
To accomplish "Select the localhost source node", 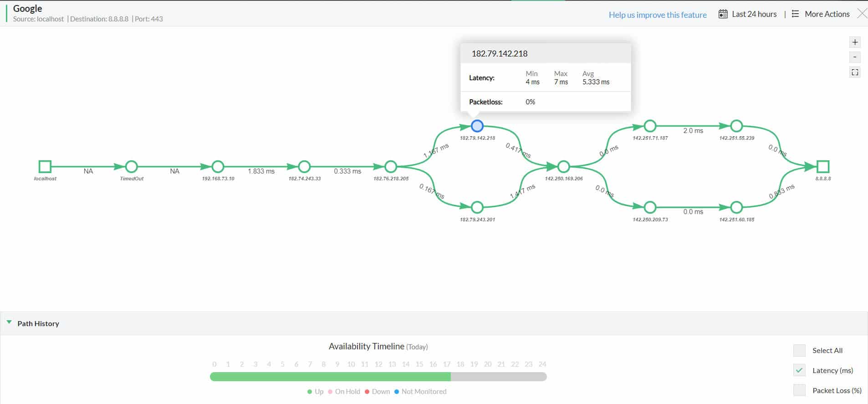I will [45, 167].
